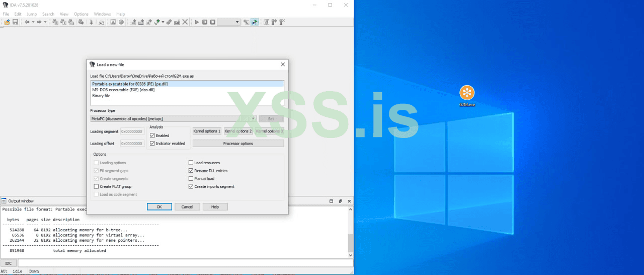644x275 pixels.
Task: Open the Help menu
Action: [x=121, y=14]
